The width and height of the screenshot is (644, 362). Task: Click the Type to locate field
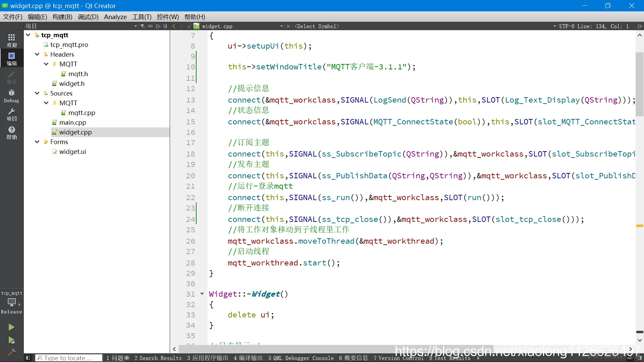(69, 358)
